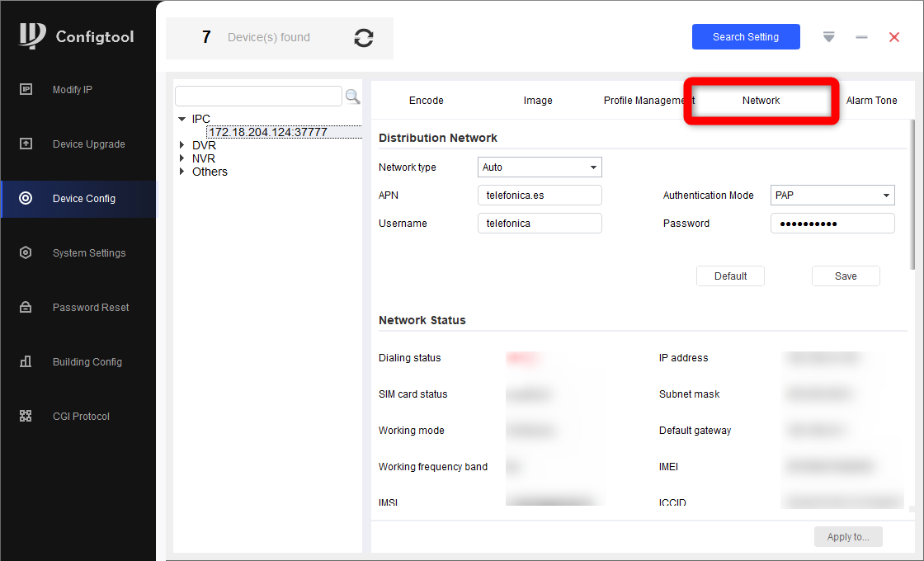
Task: Open Device Upgrade section
Action: pyautogui.click(x=88, y=144)
